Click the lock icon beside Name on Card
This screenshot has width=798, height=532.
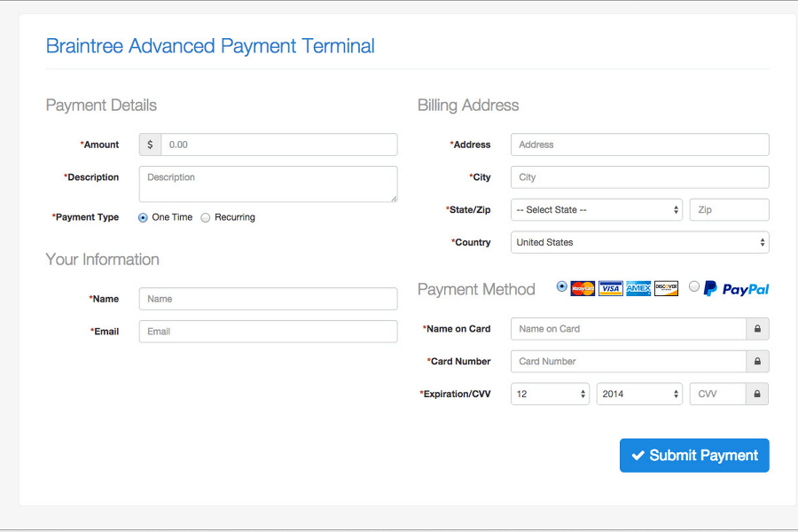tap(757, 329)
